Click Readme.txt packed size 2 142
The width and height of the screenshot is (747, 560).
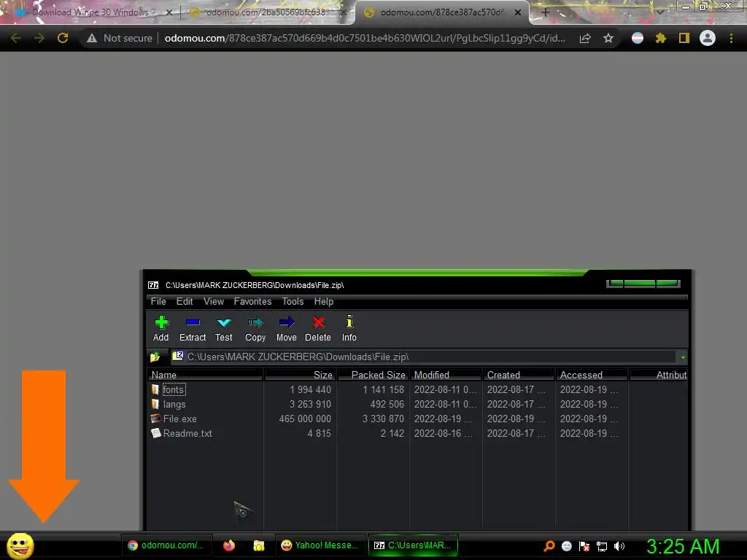point(392,433)
